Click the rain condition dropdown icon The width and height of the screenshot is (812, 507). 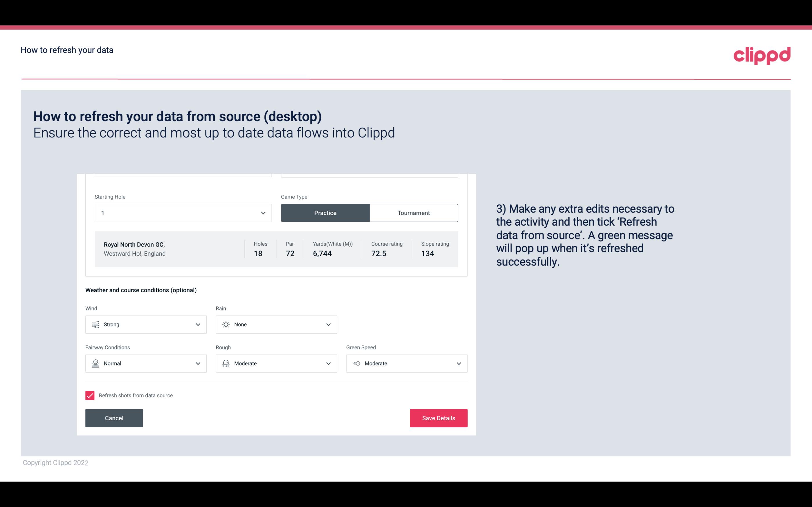[328, 324]
